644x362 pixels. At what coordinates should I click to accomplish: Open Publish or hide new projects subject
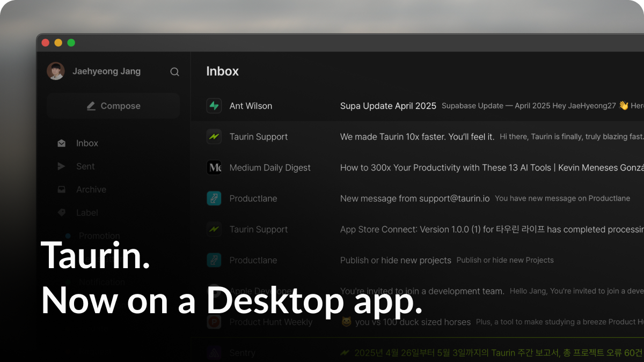[x=396, y=260]
